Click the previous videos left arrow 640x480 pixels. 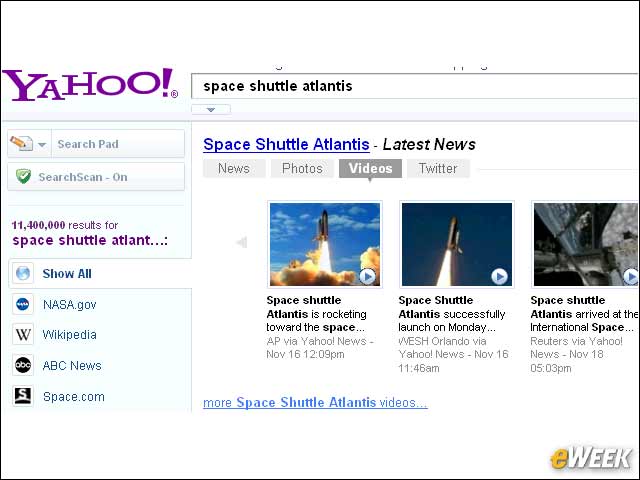click(x=242, y=242)
